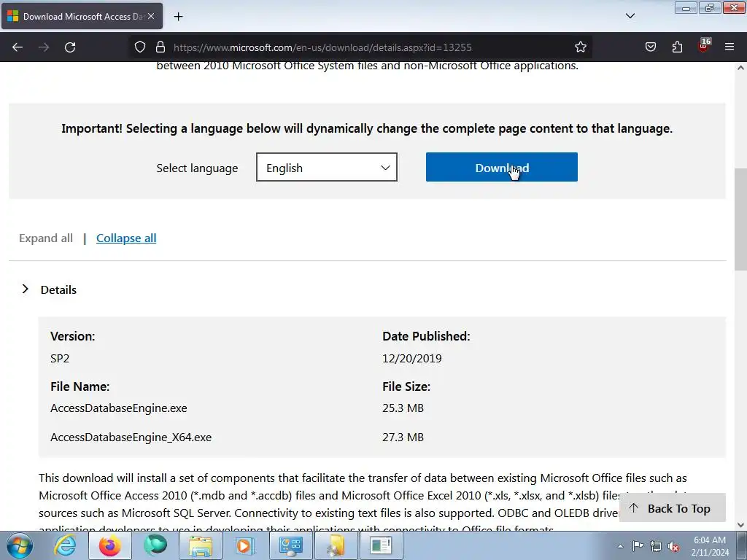This screenshot has width=747, height=560.
Task: Open the Extensions puzzle-piece icon
Action: [677, 47]
